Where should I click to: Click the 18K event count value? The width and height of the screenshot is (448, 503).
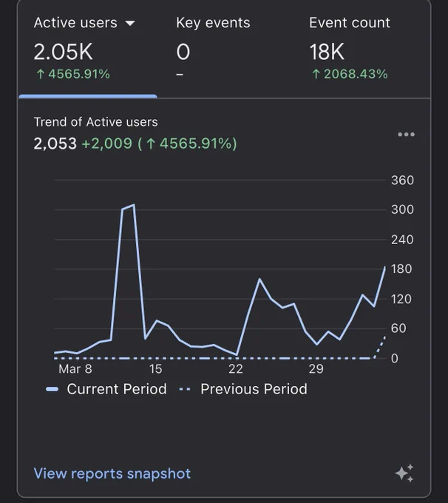[327, 52]
